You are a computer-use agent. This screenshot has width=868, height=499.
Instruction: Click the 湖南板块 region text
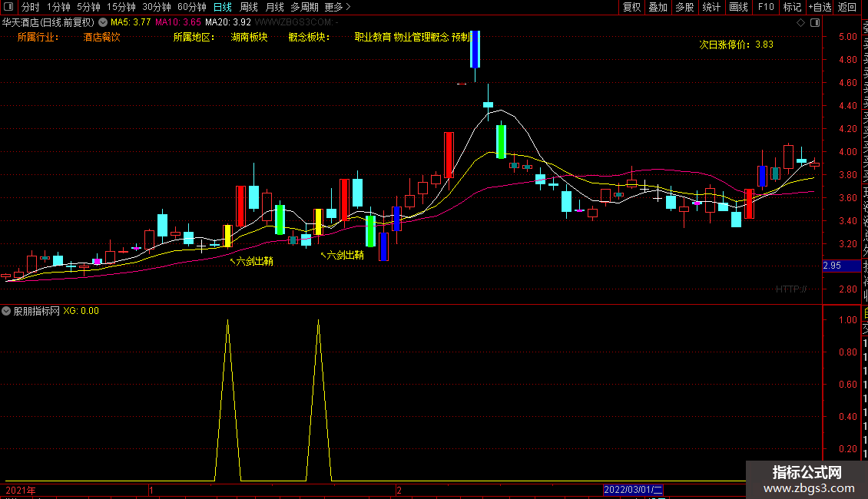point(249,37)
